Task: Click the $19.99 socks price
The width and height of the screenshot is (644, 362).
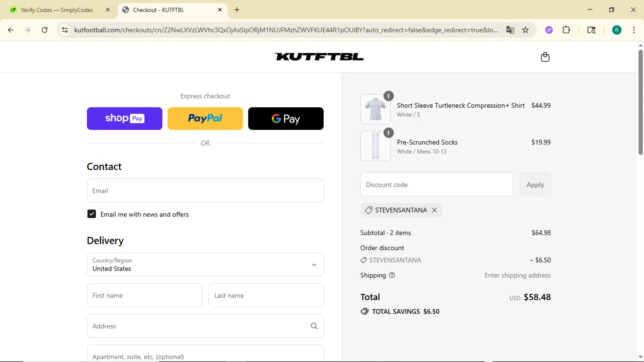Action: point(541,142)
